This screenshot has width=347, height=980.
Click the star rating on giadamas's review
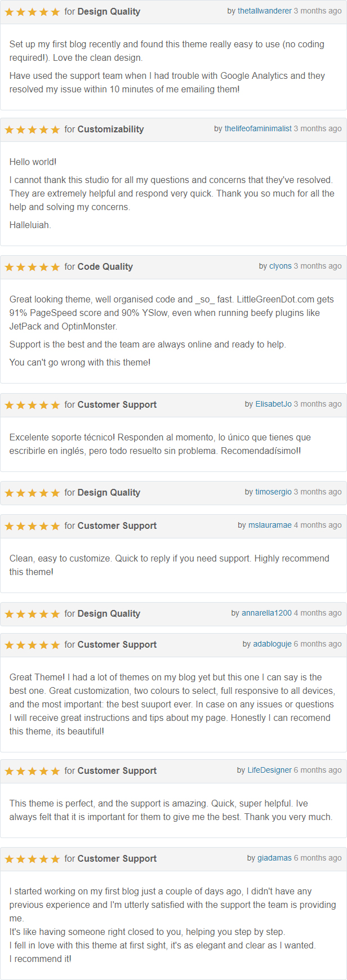pyautogui.click(x=32, y=859)
